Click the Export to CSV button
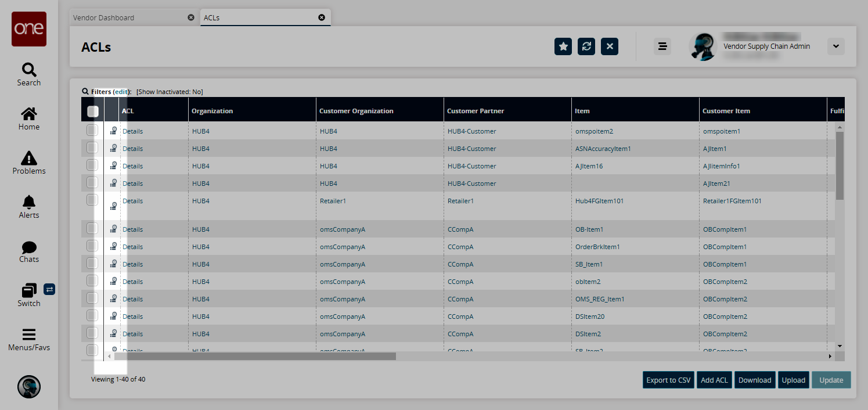The image size is (868, 410). (x=668, y=380)
